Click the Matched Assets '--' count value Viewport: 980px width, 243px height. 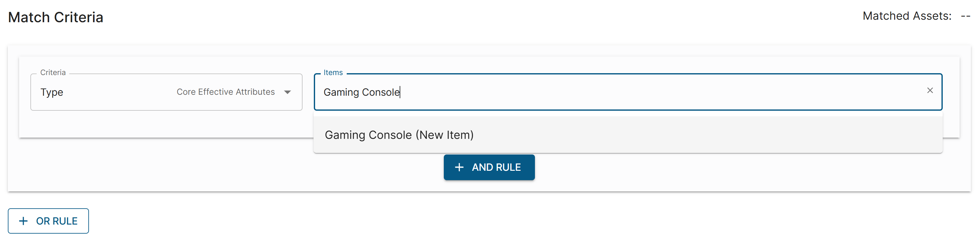[965, 16]
